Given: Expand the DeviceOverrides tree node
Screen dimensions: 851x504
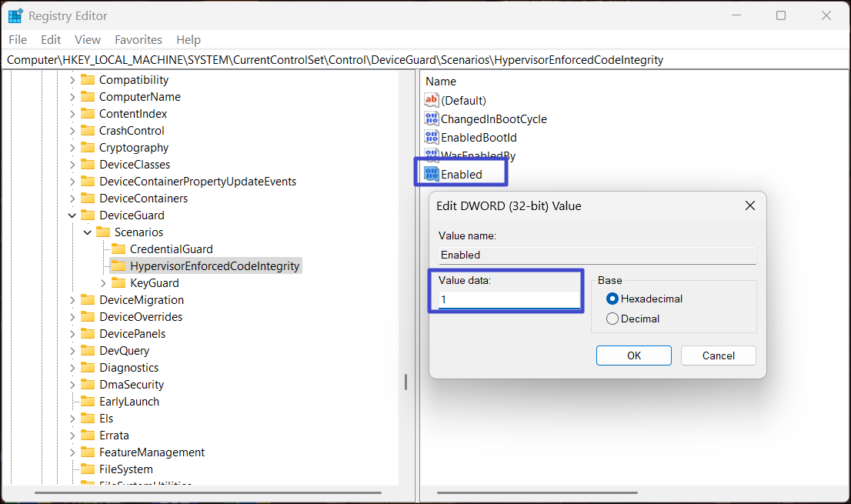Looking at the screenshot, I should tap(72, 317).
